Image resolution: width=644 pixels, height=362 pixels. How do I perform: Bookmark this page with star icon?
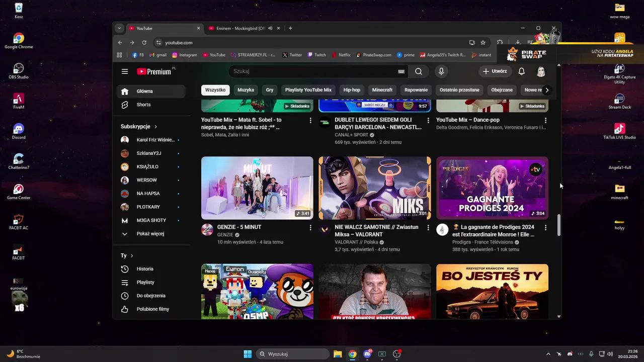pyautogui.click(x=483, y=43)
